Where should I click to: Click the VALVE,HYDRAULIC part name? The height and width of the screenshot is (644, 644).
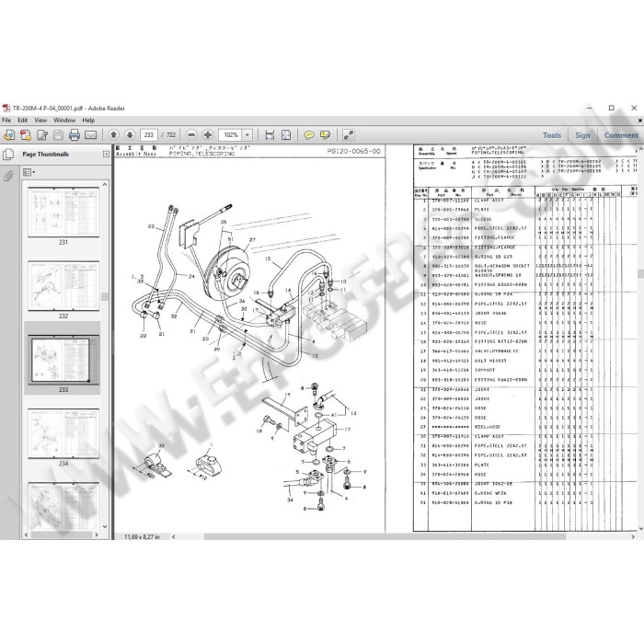[x=497, y=351]
